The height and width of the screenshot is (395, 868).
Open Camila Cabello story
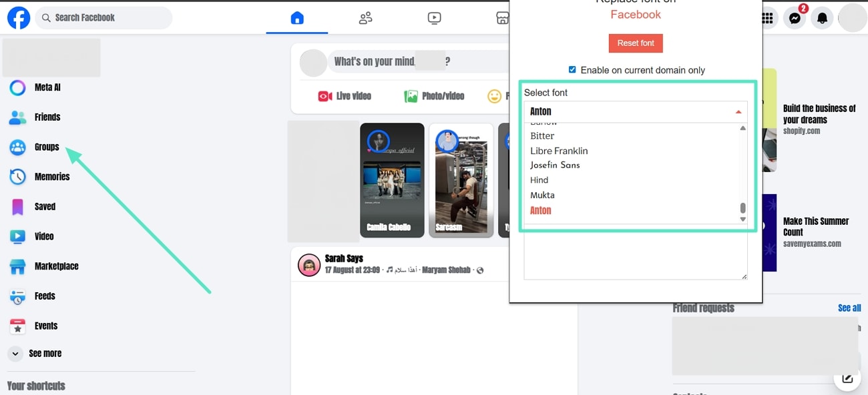(x=392, y=179)
